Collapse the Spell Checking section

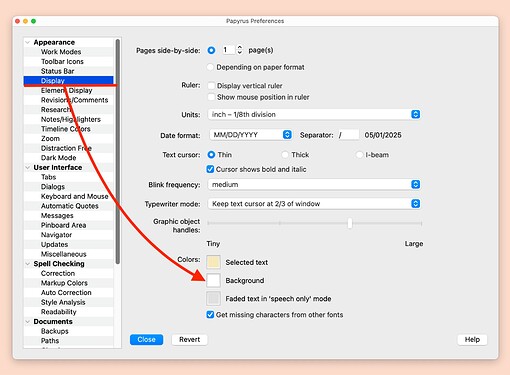[28, 264]
